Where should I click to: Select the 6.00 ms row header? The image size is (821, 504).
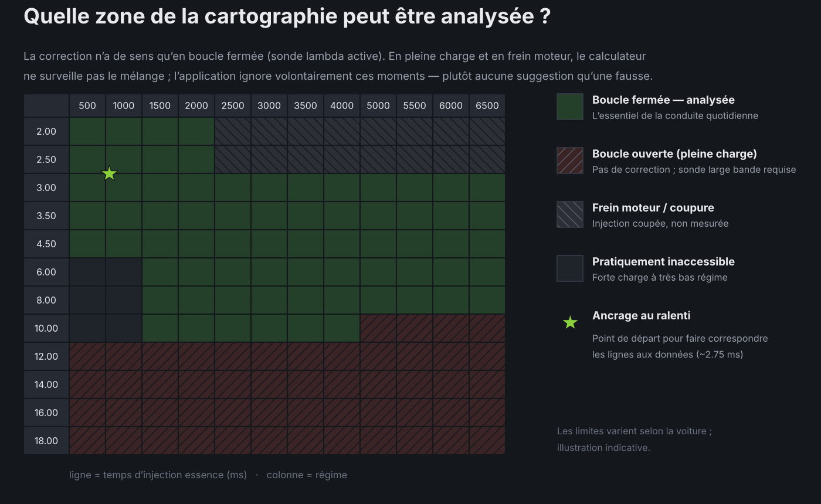pos(46,272)
